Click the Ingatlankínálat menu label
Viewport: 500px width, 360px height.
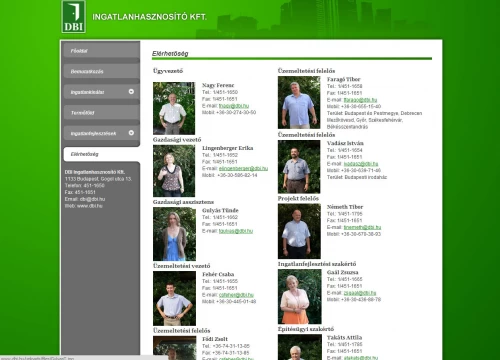(87, 92)
